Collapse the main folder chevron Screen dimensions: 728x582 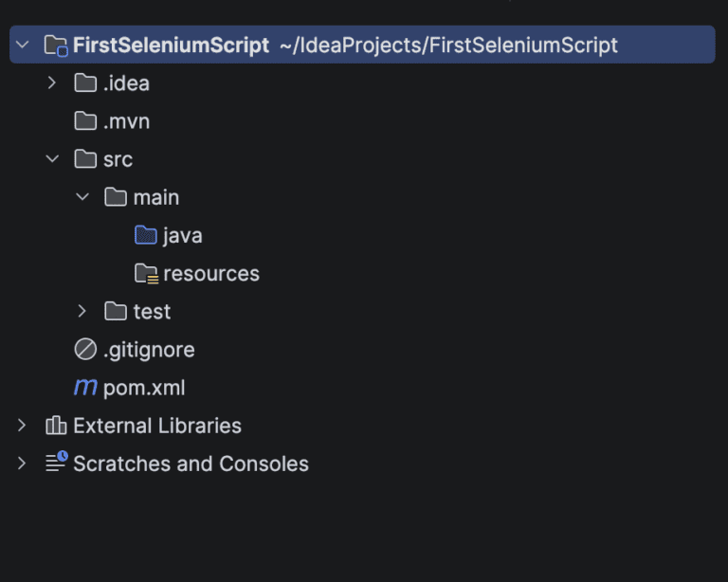pyautogui.click(x=82, y=197)
